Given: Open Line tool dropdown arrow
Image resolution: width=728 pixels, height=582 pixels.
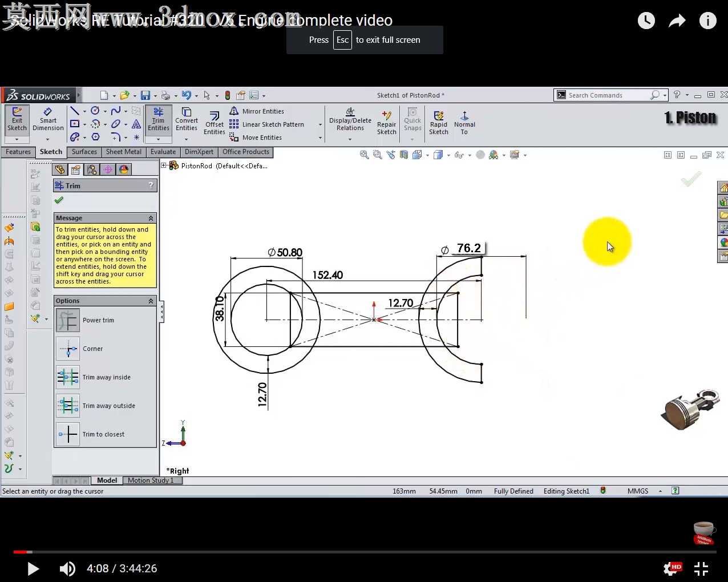Looking at the screenshot, I should [84, 111].
